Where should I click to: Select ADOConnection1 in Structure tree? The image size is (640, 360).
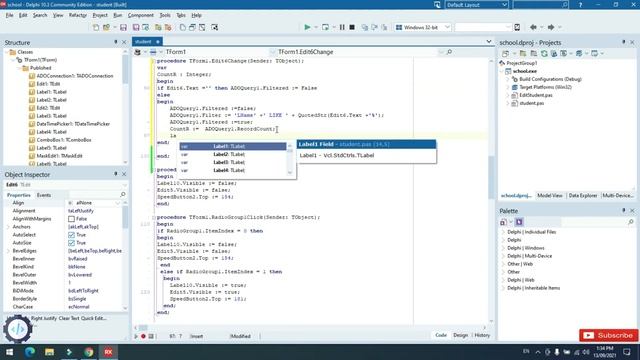pos(75,76)
